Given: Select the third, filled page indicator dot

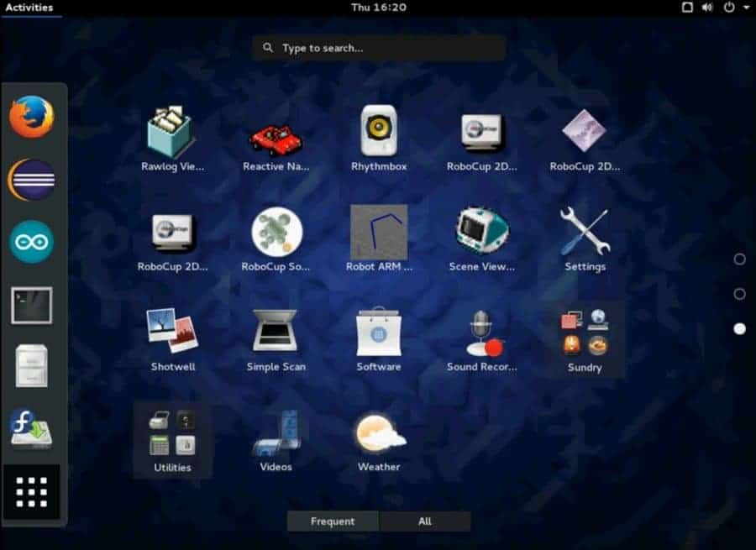Looking at the screenshot, I should click(739, 329).
